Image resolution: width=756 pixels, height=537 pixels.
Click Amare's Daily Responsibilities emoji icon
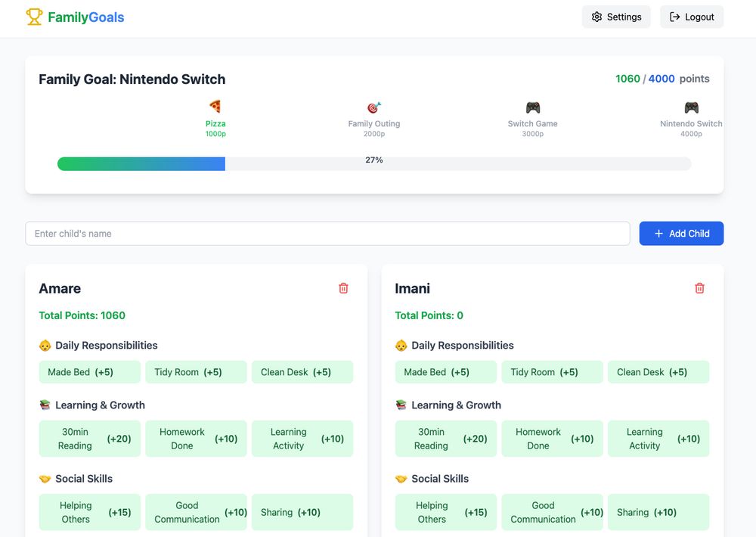(45, 346)
